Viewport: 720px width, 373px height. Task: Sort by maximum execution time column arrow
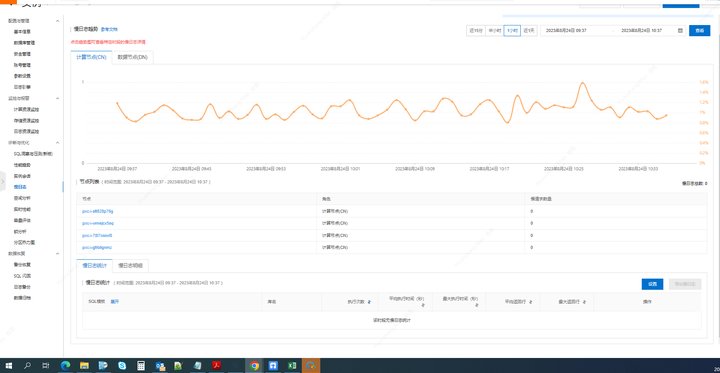pos(477,305)
